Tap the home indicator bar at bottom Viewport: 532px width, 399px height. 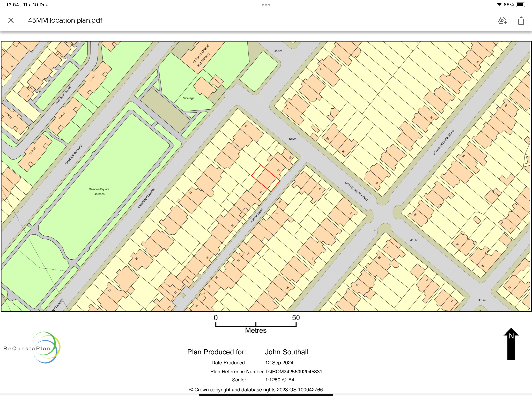tap(266, 395)
